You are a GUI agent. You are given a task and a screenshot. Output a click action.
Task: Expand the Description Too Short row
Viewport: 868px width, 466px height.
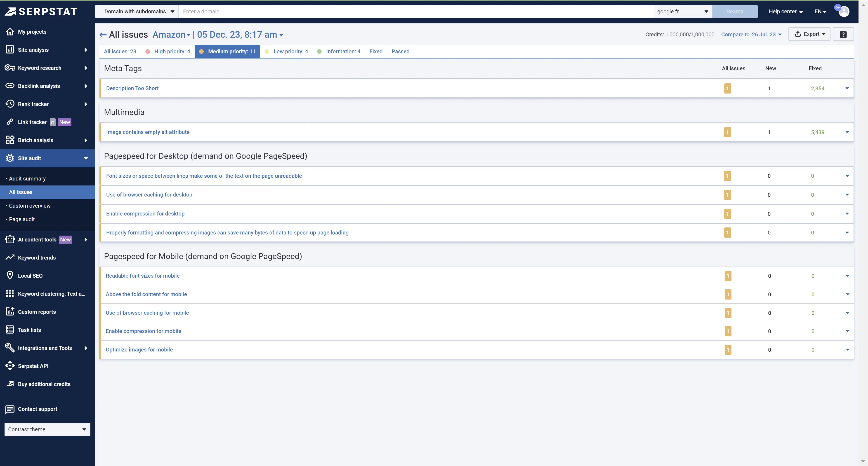pos(847,88)
